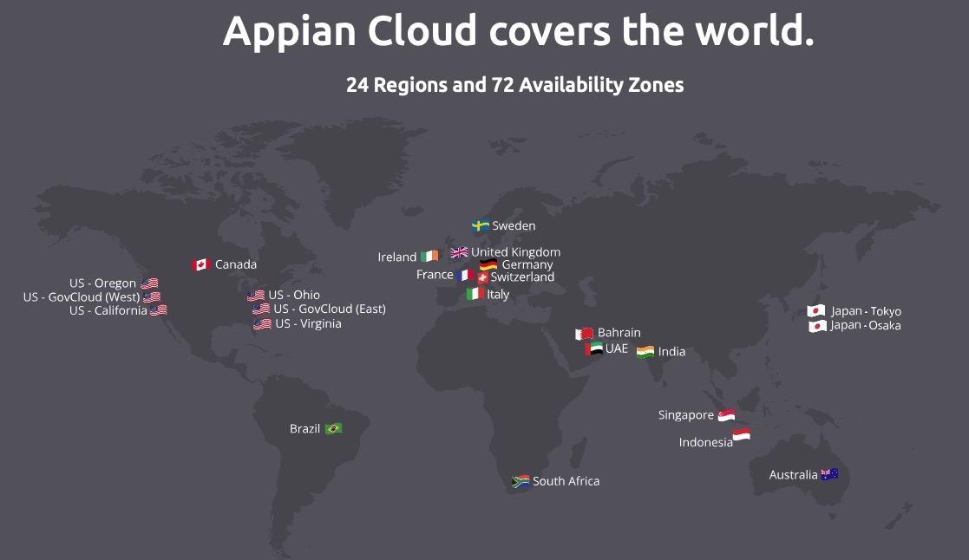Select the 'Australia' label
The height and width of the screenshot is (560, 969).
pyautogui.click(x=793, y=475)
